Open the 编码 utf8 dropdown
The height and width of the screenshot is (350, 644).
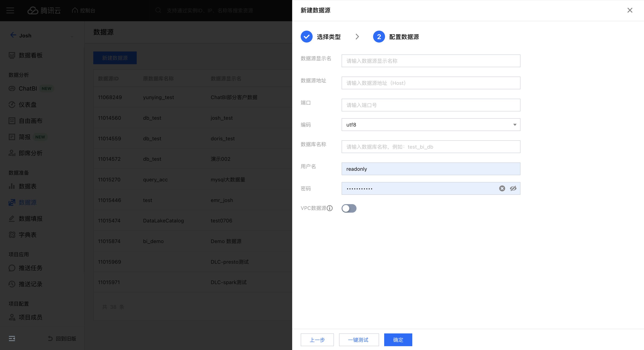pyautogui.click(x=430, y=125)
